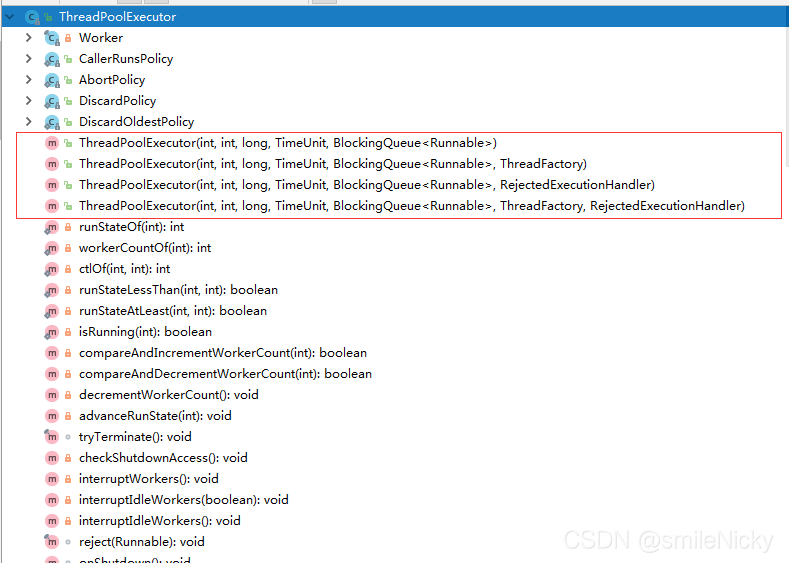Select the AbortPolicy entry
The height and width of the screenshot is (563, 789).
(x=112, y=80)
